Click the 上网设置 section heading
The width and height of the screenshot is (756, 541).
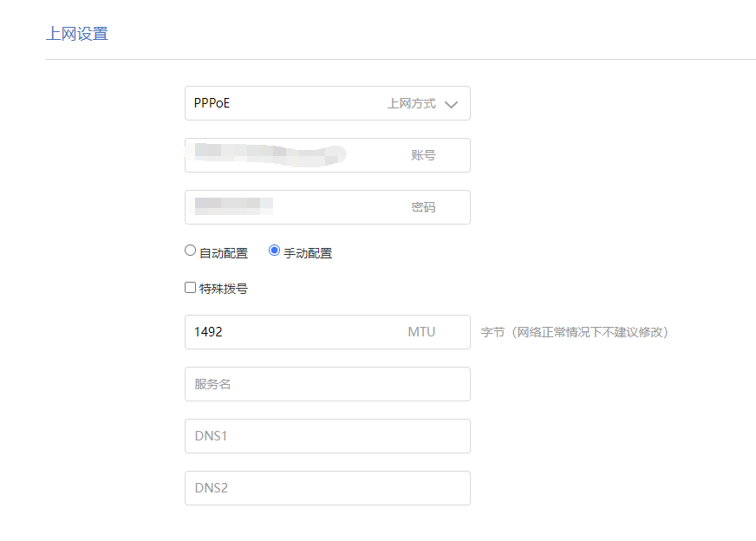click(x=77, y=33)
